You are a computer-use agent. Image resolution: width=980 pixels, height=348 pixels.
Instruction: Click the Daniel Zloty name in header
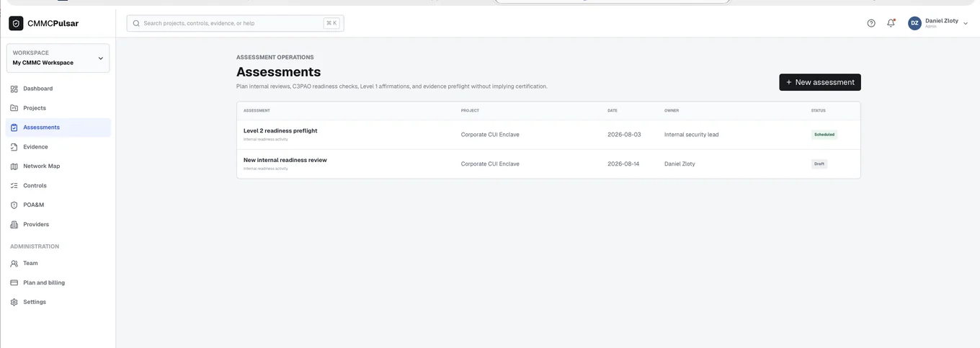[942, 21]
